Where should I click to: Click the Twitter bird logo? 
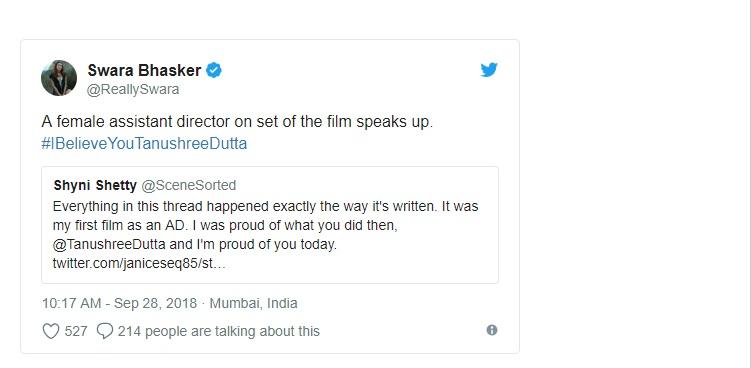489,70
